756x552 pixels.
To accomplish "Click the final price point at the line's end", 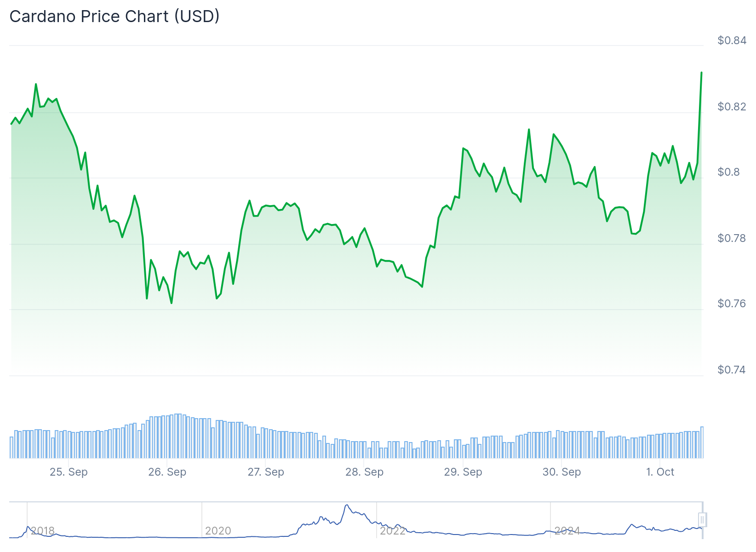I will pos(701,73).
